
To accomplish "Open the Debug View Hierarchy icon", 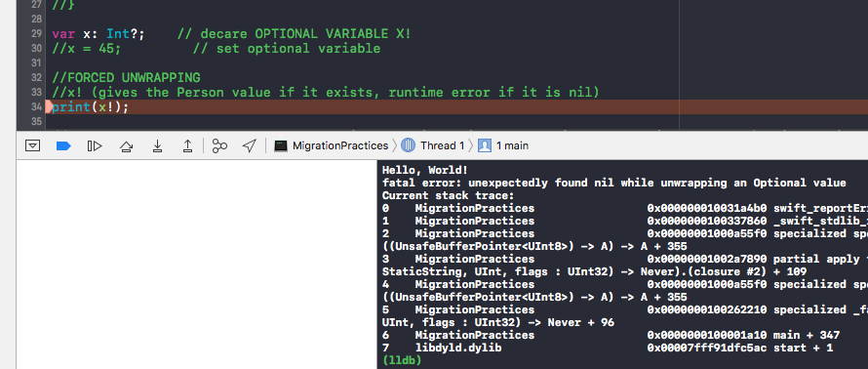I will click(219, 145).
